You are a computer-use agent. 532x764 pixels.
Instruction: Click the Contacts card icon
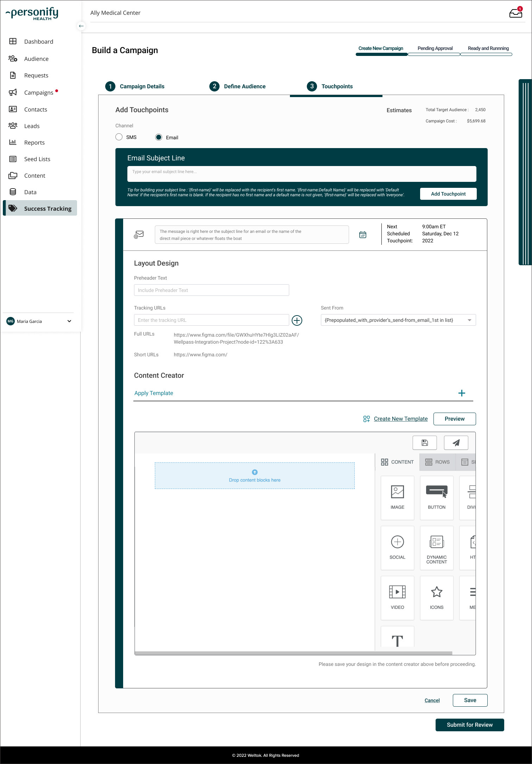pyautogui.click(x=13, y=109)
